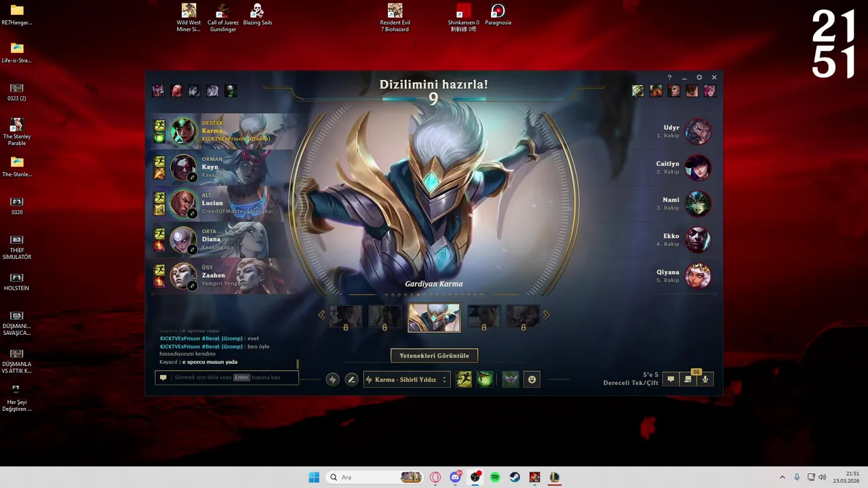This screenshot has width=868, height=488.
Task: Open Spotify from the taskbar
Action: coord(495,477)
